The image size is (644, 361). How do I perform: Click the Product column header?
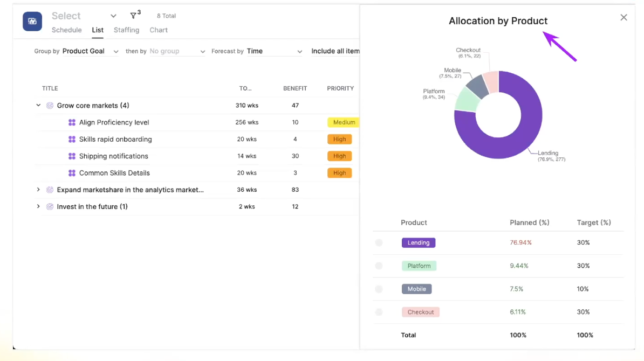(414, 223)
